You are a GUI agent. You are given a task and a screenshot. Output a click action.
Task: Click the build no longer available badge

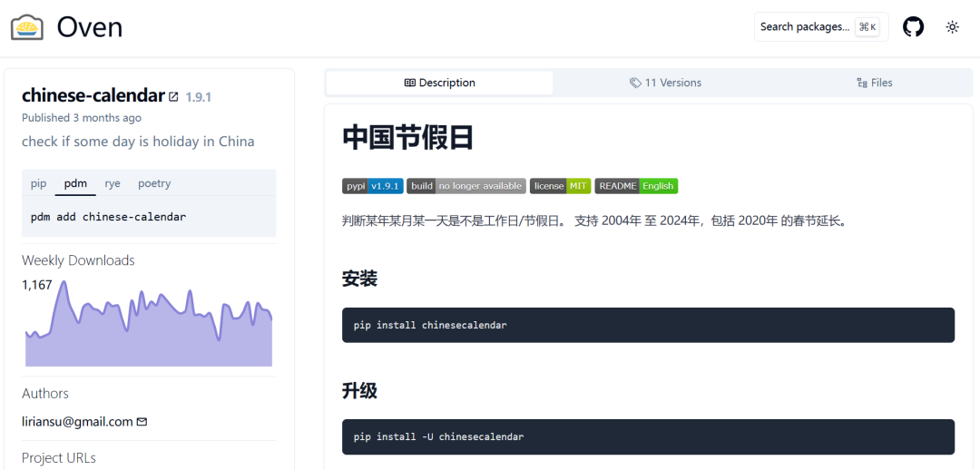(466, 186)
